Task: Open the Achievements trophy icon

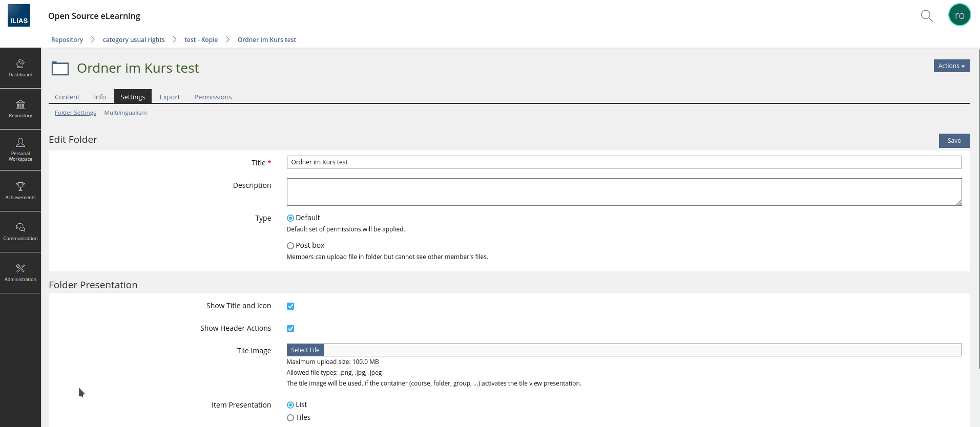Action: coord(20,190)
